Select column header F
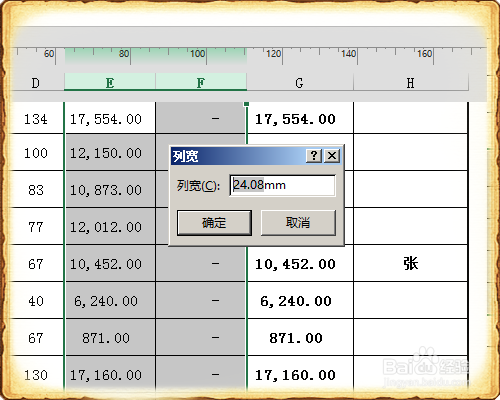This screenshot has width=500, height=400. click(x=201, y=82)
